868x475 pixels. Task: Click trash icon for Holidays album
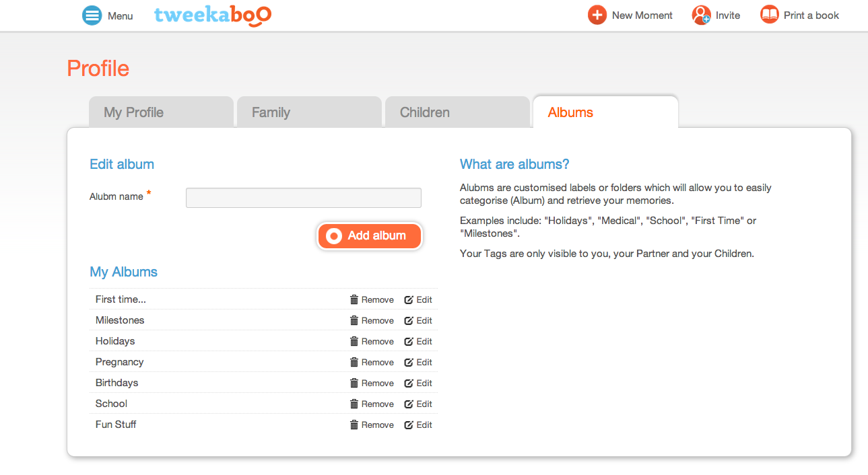pos(354,341)
